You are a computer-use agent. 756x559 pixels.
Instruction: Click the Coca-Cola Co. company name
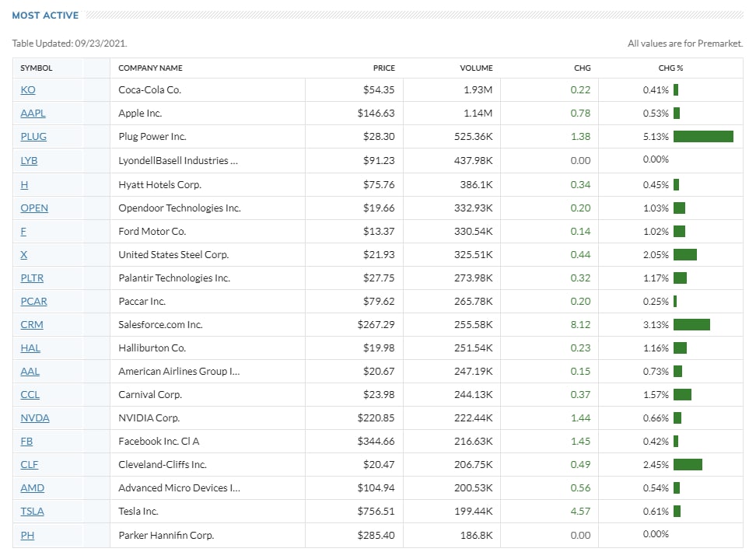149,89
